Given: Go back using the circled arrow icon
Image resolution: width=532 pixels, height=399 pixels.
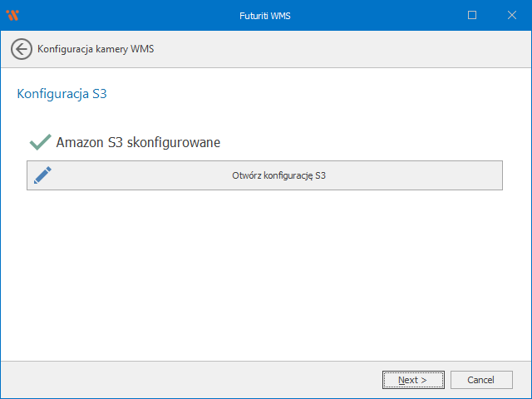Looking at the screenshot, I should coord(22,49).
